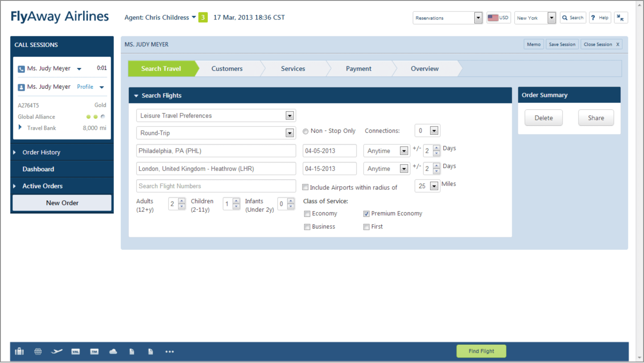
Task: Go to the Customers step tab
Action: (227, 69)
